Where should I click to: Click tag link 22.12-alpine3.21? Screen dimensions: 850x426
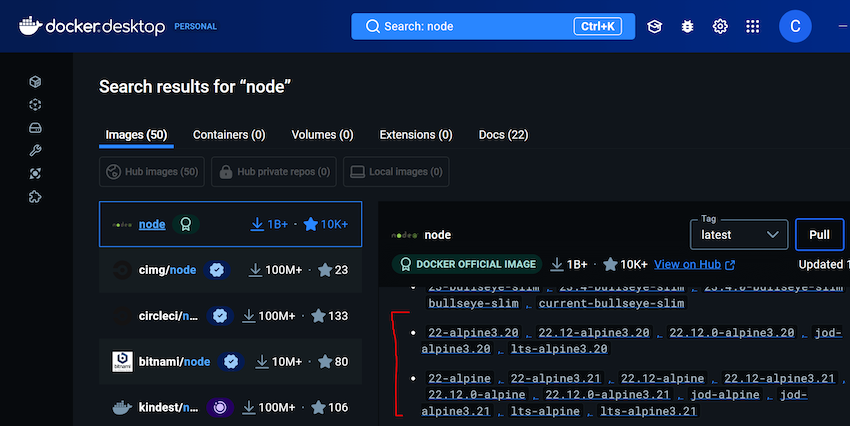click(x=780, y=378)
